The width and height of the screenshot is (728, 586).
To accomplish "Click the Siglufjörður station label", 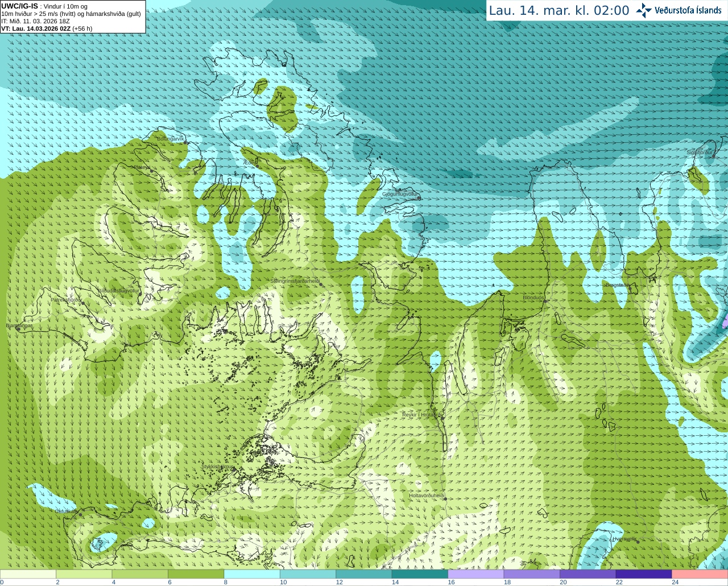I will pyautogui.click(x=700, y=152).
